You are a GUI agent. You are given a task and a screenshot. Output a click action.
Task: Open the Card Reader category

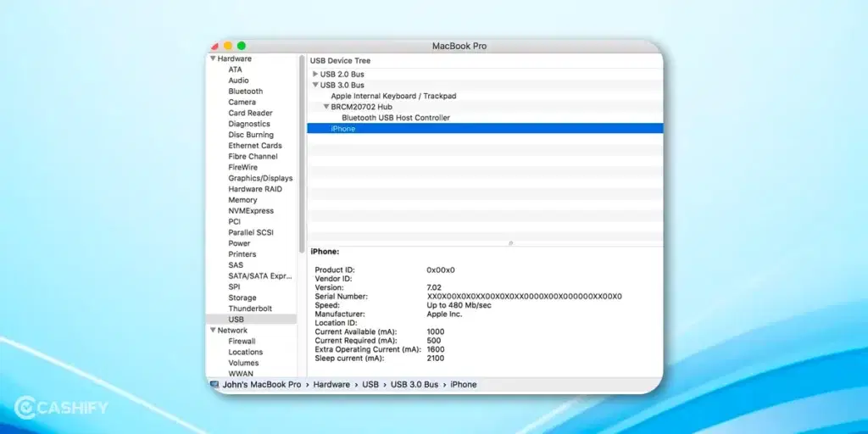pyautogui.click(x=250, y=113)
